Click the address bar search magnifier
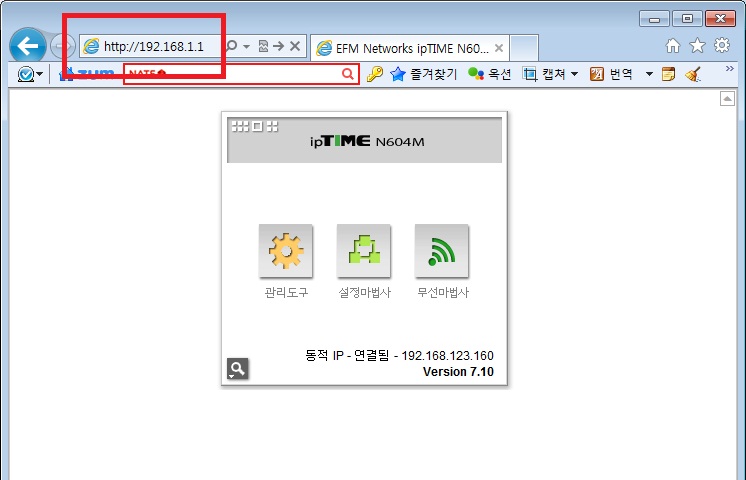746x480 pixels. point(232,46)
